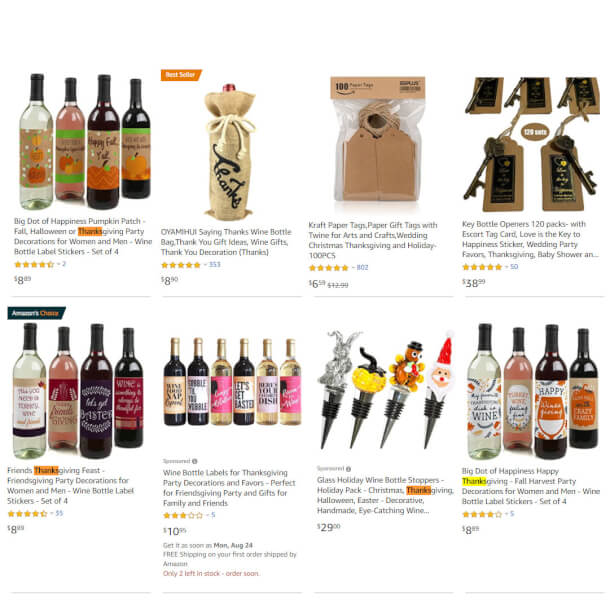Image resolution: width=610 pixels, height=600 pixels.
Task: Open star rating of Kraft Paper Tags
Action: click(x=328, y=268)
